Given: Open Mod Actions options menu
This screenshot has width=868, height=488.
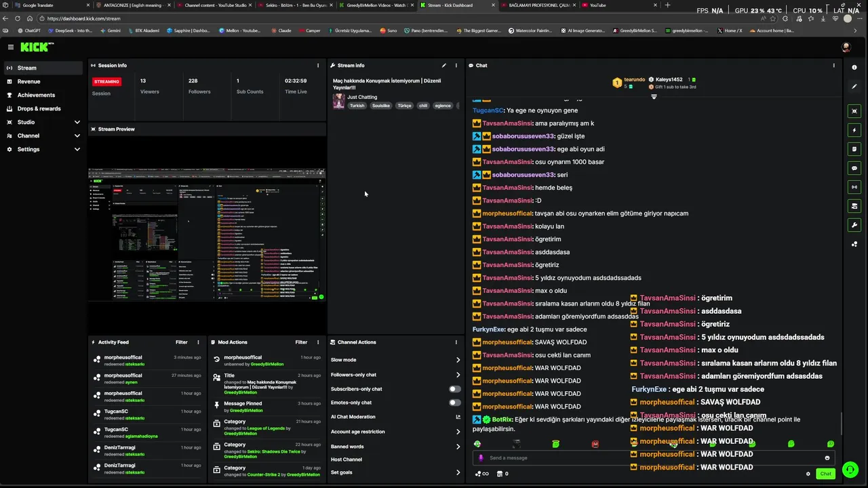Looking at the screenshot, I should [318, 342].
